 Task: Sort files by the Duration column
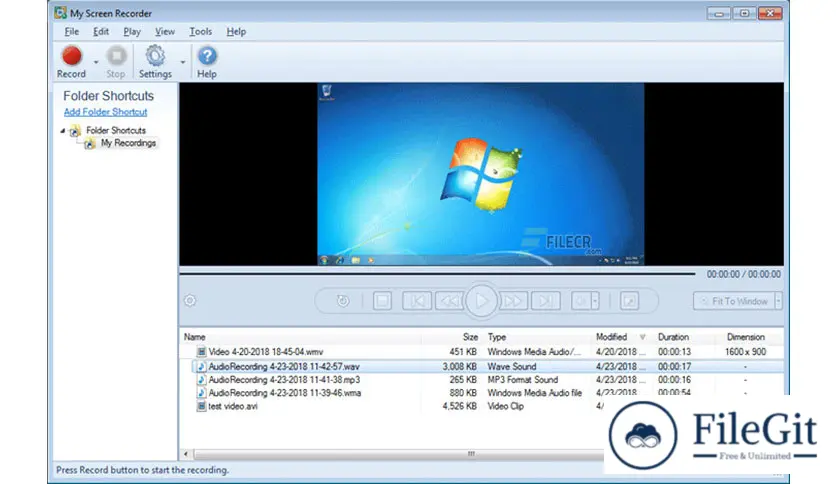[673, 337]
